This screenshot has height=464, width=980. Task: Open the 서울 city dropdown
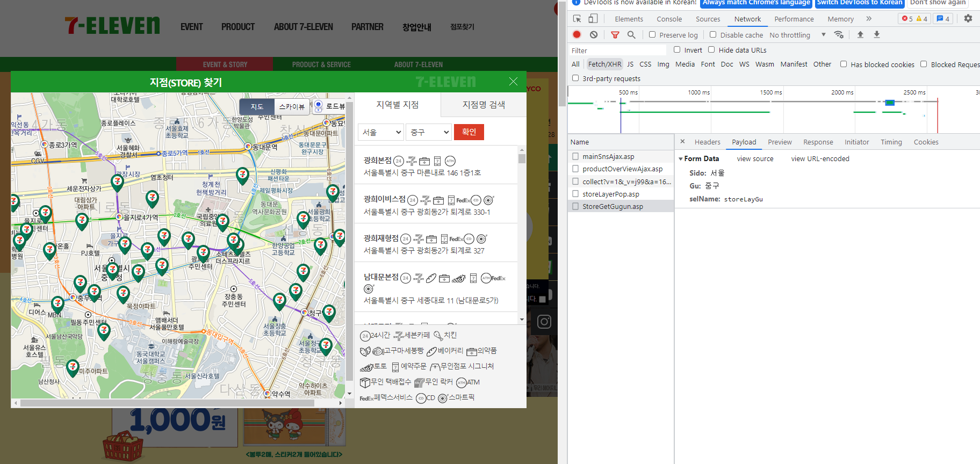[x=381, y=132]
